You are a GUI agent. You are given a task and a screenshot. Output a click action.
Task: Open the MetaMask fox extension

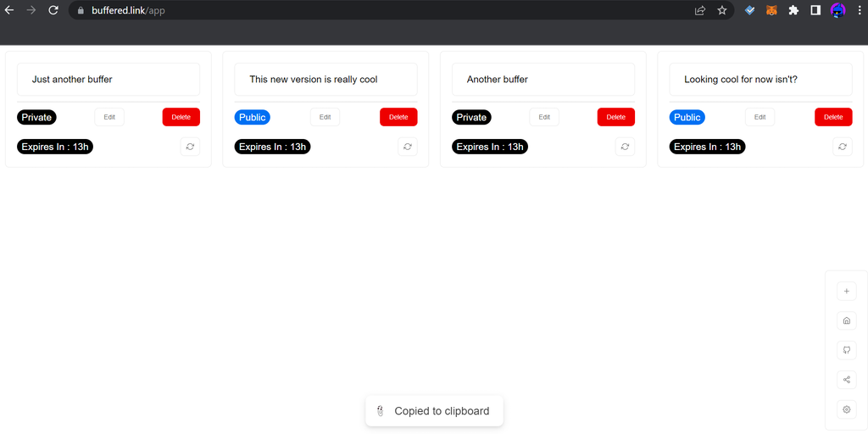point(771,10)
